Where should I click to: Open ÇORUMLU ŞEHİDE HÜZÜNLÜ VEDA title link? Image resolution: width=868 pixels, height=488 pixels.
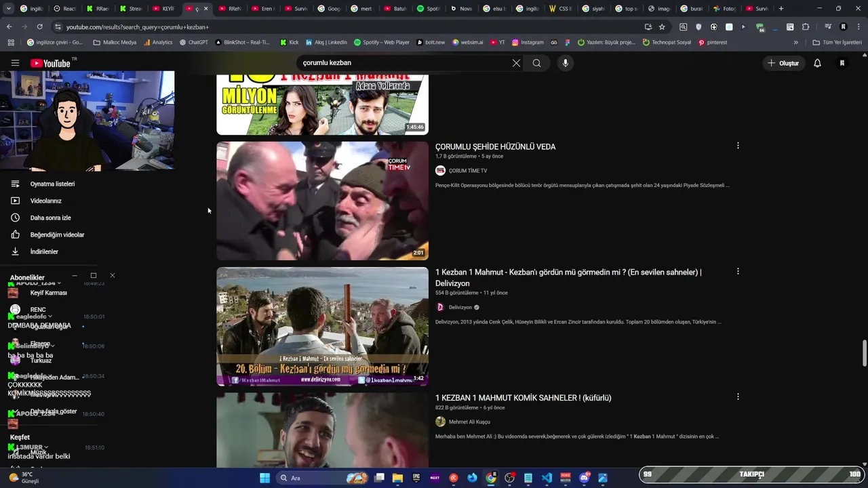point(495,146)
